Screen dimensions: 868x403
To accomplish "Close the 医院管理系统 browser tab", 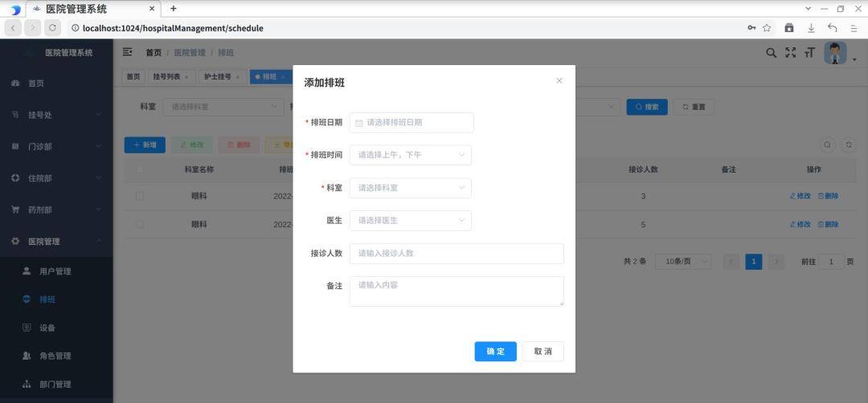I will click(x=152, y=9).
